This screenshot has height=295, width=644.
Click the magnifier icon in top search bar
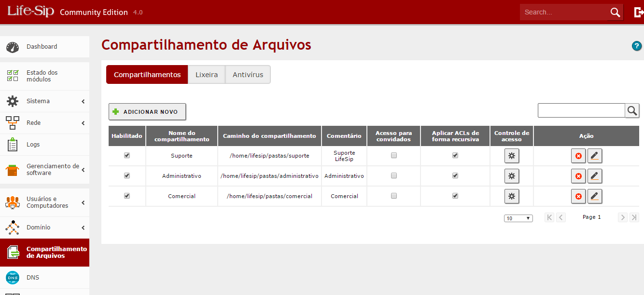(x=615, y=13)
